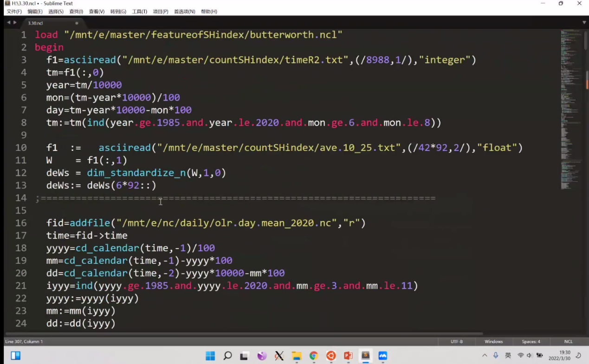
Task: Open the Spaces: 4 indentation menu
Action: pyautogui.click(x=531, y=341)
